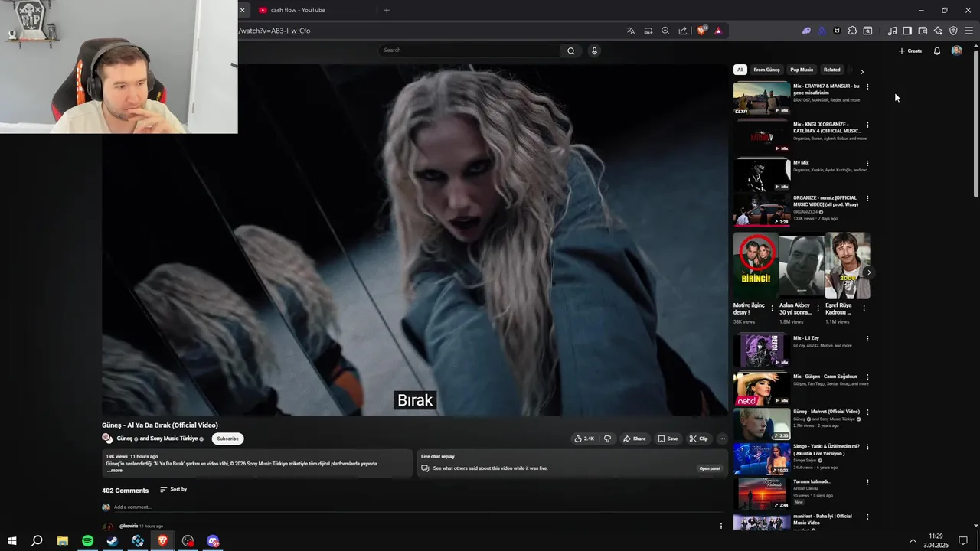Image resolution: width=980 pixels, height=551 pixels.
Task: Toggle the browser sidebar panel icon
Action: click(907, 31)
